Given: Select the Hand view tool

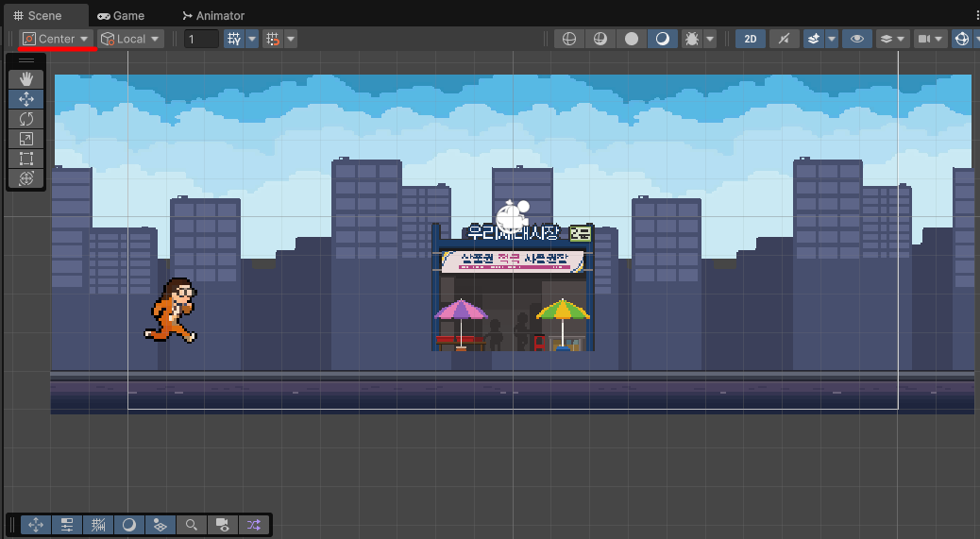Looking at the screenshot, I should (x=25, y=79).
